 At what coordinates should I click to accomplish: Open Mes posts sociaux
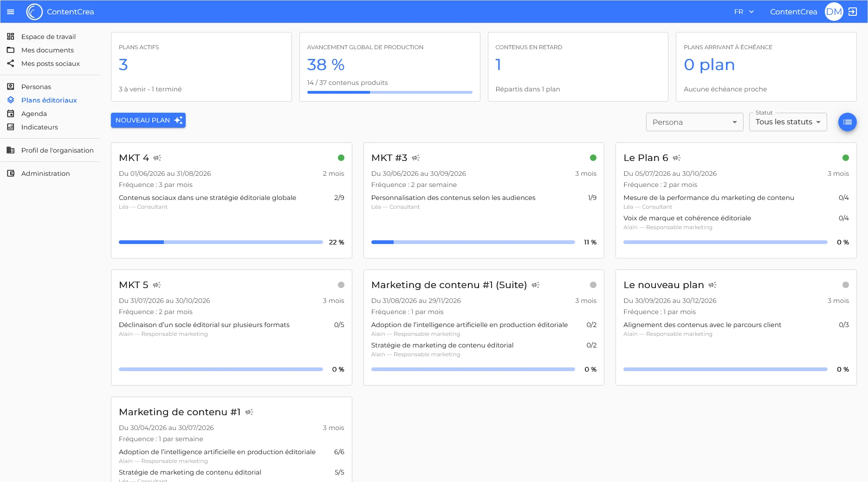pos(51,63)
